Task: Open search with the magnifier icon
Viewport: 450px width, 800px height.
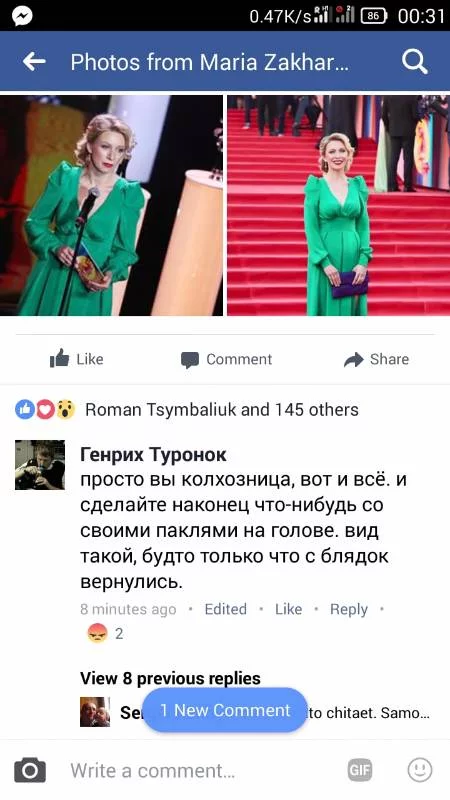Action: (414, 62)
